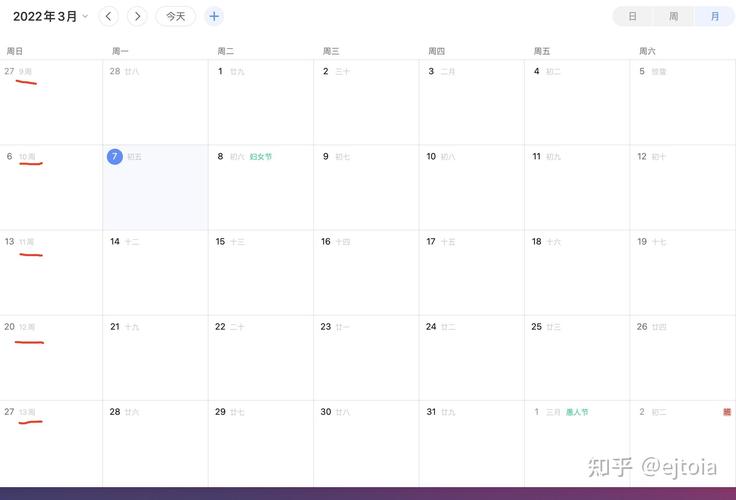
Task: Click the 12周 week number label
Action: pyautogui.click(x=27, y=327)
